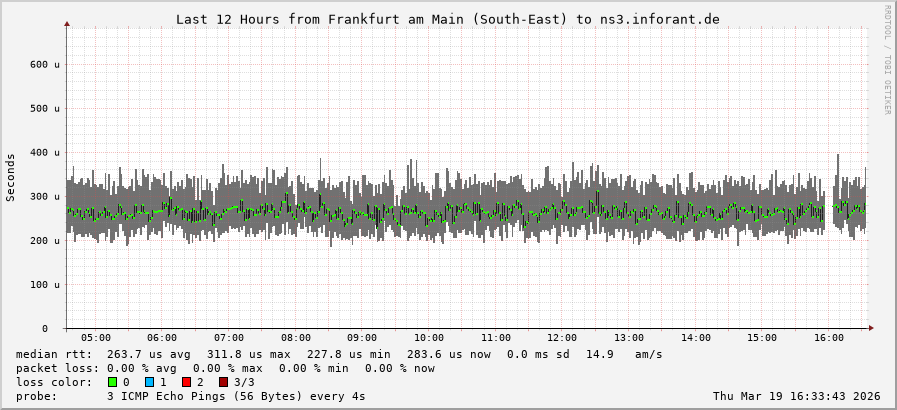Click the 05:00 time label on x-axis
Screen dimensions: 897x410
[x=96, y=338]
